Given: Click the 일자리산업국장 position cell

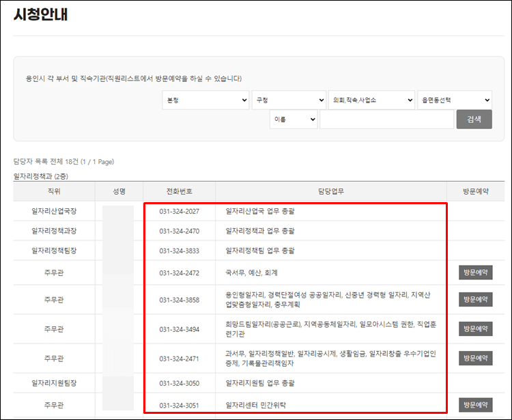Looking at the screenshot, I should pos(54,211).
